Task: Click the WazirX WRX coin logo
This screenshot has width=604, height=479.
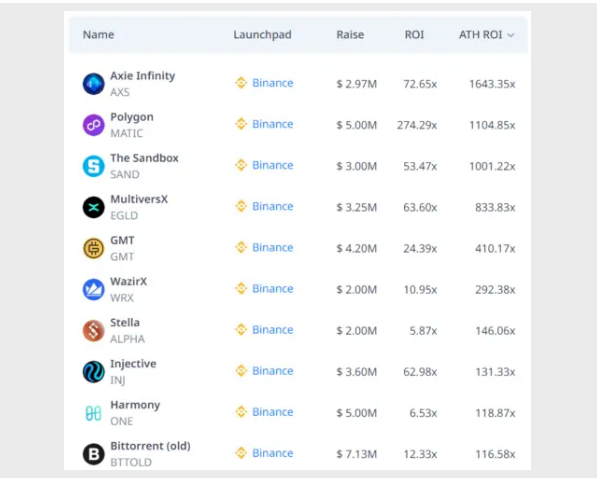Action: [94, 289]
